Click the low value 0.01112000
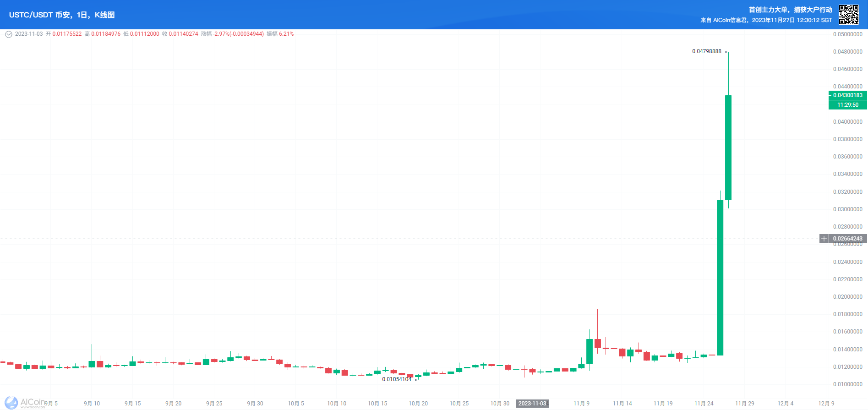The image size is (868, 410). pos(145,34)
